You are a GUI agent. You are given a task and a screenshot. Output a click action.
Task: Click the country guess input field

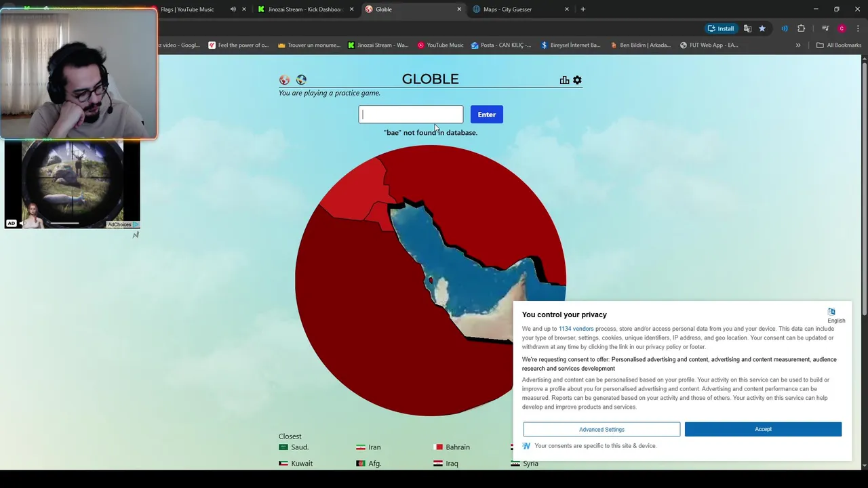point(411,115)
